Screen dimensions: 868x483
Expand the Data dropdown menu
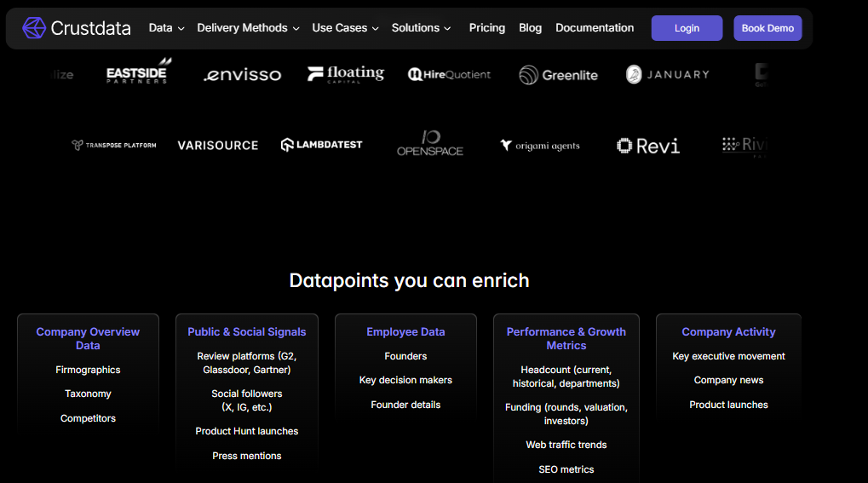(166, 28)
